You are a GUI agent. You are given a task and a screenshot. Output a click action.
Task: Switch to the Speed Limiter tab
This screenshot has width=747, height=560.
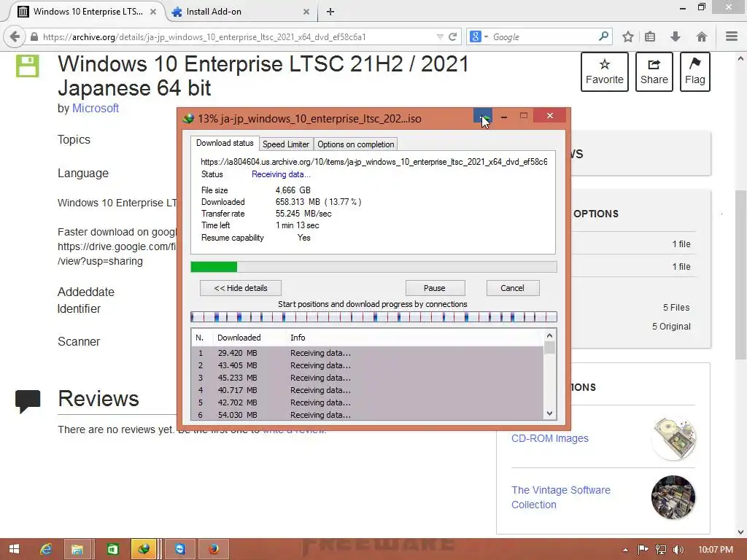point(285,144)
